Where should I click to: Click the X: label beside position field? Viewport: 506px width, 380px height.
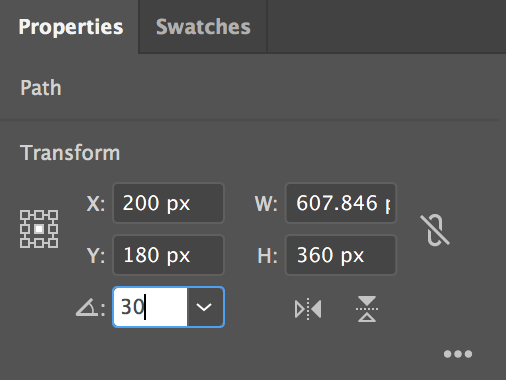[x=96, y=203]
